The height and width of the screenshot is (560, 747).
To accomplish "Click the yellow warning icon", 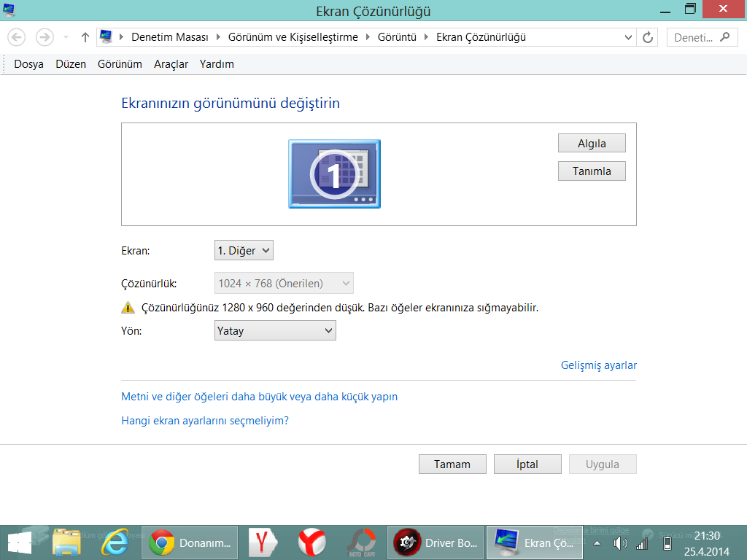I will point(128,308).
